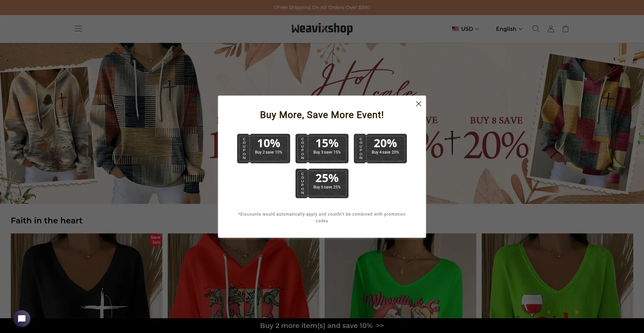Open the lime wine glass sweater product
Screen dimensions: 644x333
point(557,276)
